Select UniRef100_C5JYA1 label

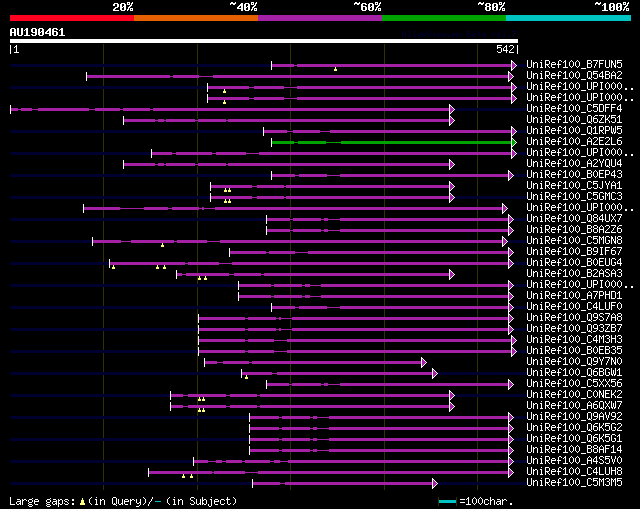click(574, 186)
